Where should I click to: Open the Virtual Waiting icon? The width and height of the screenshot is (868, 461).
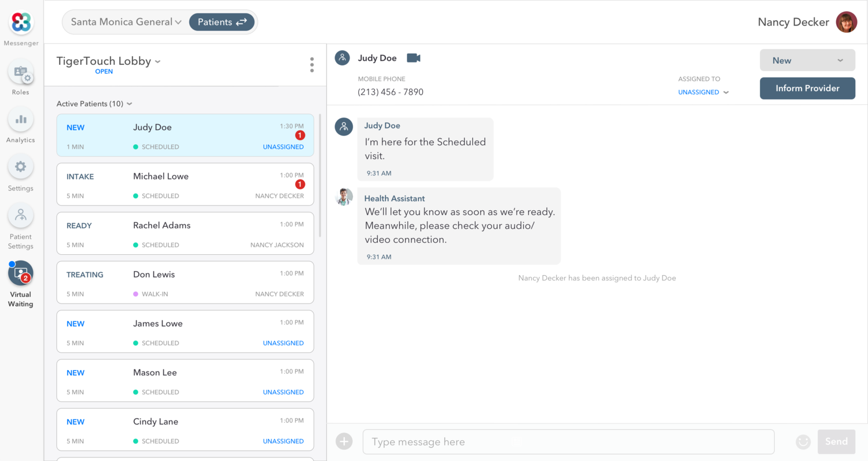(x=21, y=273)
